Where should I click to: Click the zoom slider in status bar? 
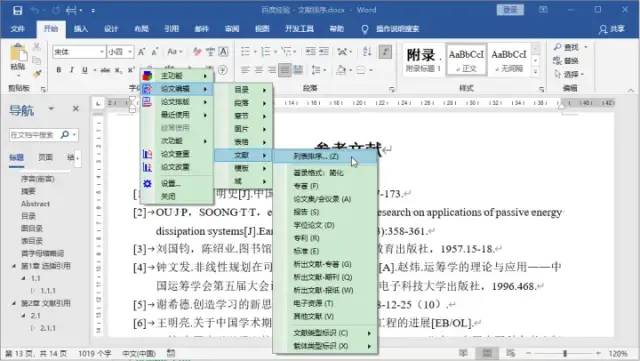pyautogui.click(x=565, y=353)
